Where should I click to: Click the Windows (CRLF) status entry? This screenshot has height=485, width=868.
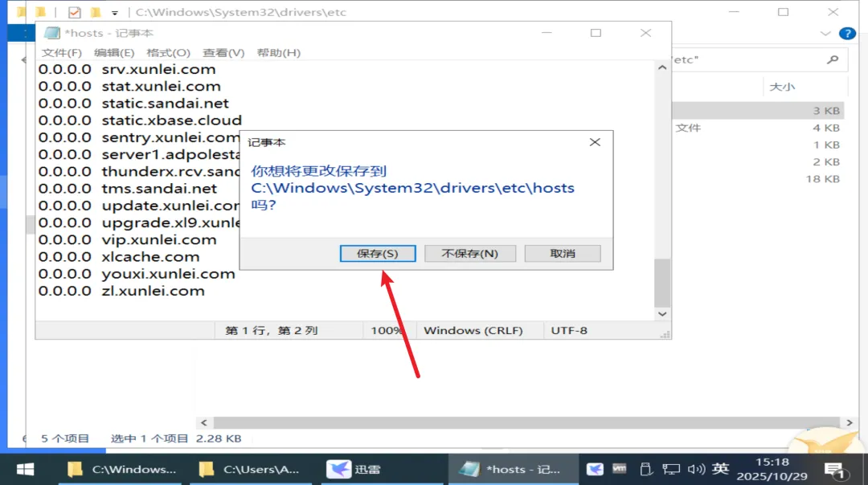tap(473, 331)
